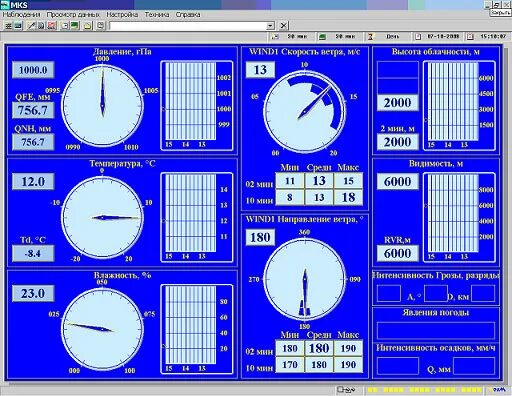
Task: Click the second 756.7 field under QNH label
Action: [x=33, y=142]
